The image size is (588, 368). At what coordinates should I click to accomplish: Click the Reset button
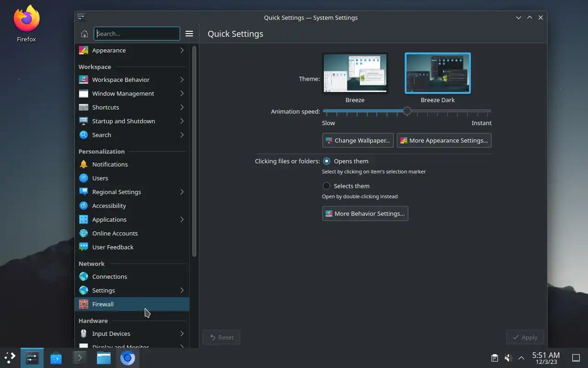tap(221, 337)
